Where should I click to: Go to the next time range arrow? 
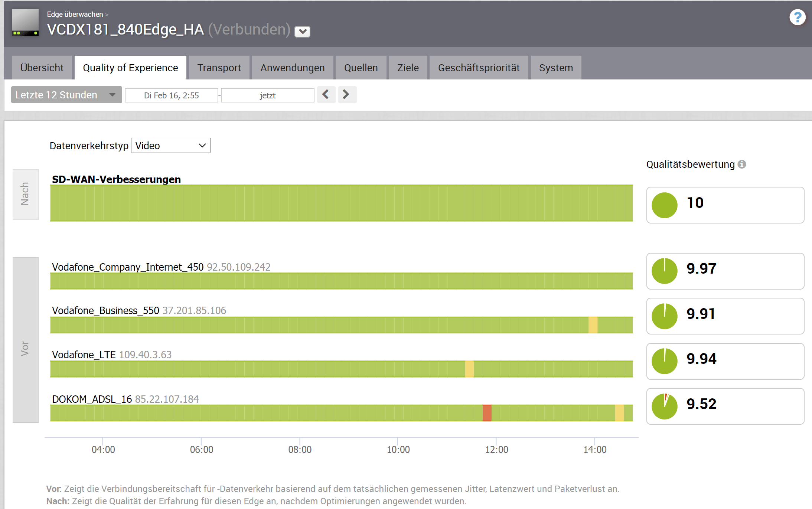347,95
